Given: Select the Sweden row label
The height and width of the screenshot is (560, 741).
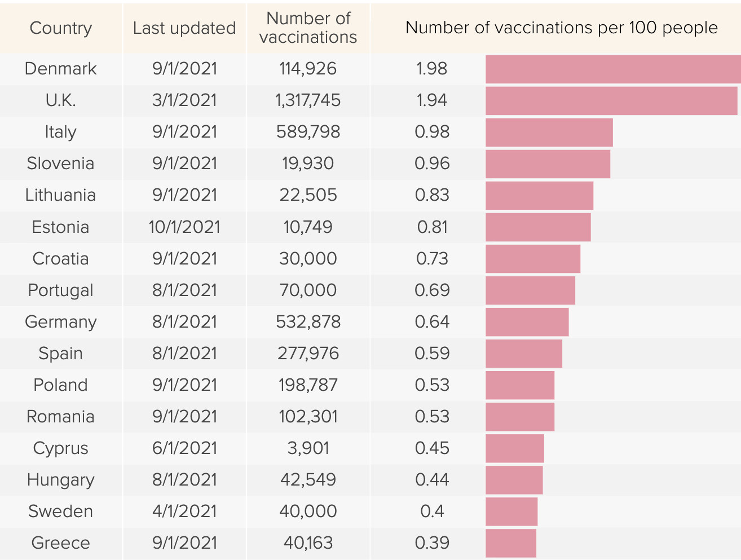Looking at the screenshot, I should point(61,512).
